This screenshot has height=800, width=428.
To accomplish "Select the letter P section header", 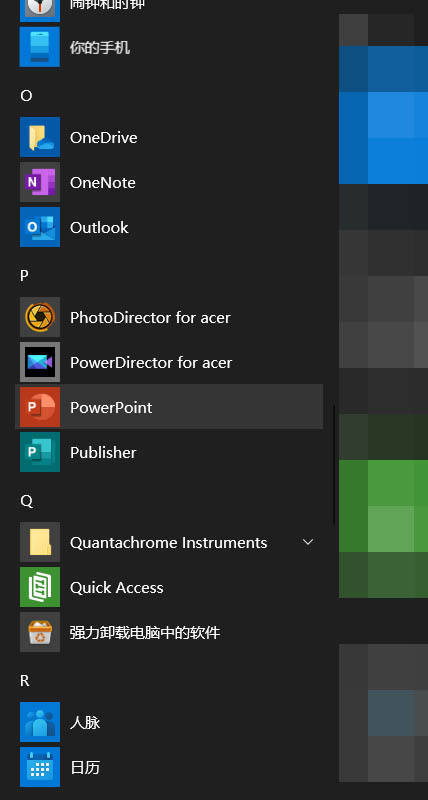I will pos(24,276).
